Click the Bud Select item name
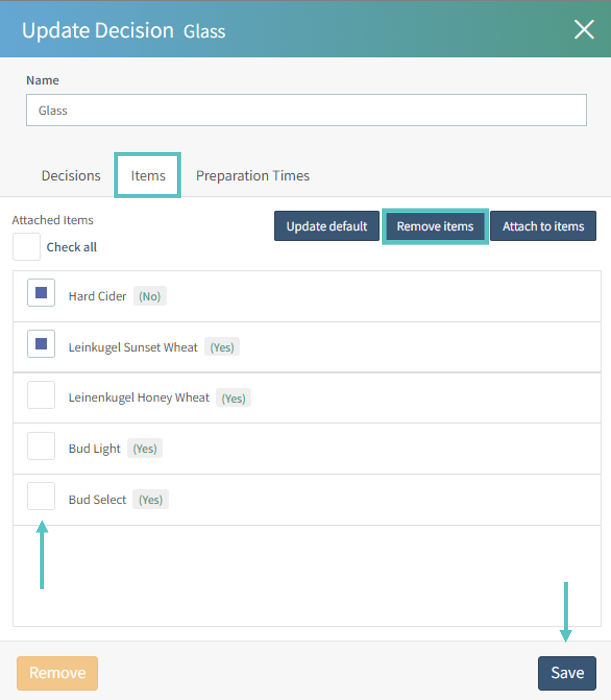 (x=97, y=499)
